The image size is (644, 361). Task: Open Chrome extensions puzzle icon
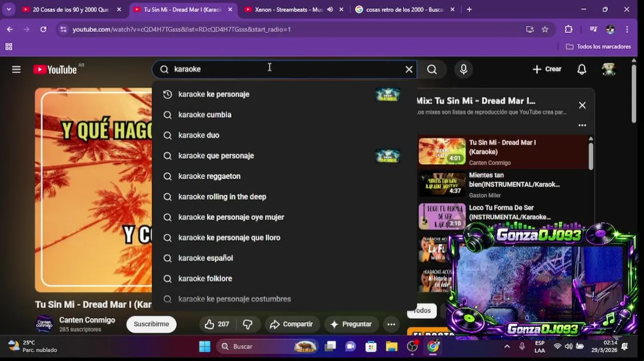click(x=568, y=30)
